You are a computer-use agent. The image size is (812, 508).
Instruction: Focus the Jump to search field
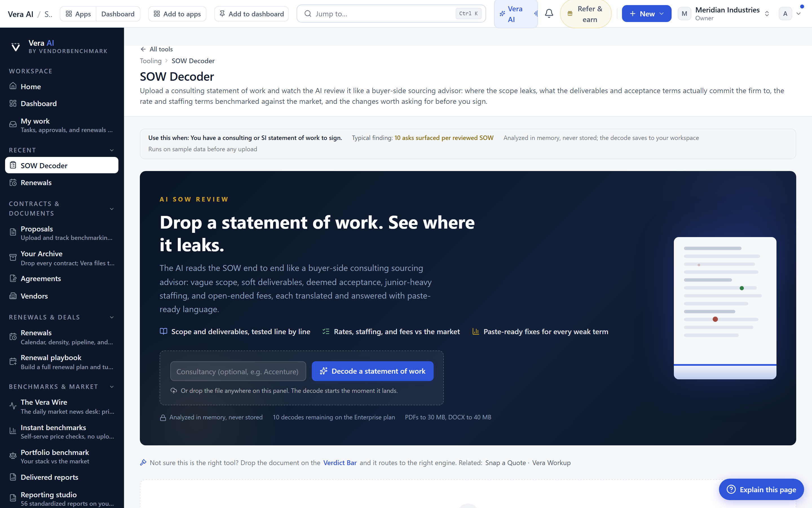coord(391,14)
